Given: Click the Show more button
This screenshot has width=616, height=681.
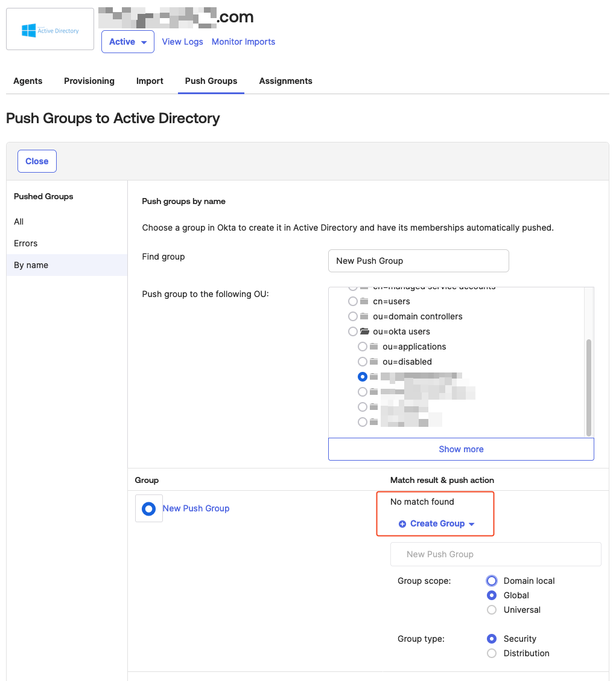Looking at the screenshot, I should click(461, 450).
